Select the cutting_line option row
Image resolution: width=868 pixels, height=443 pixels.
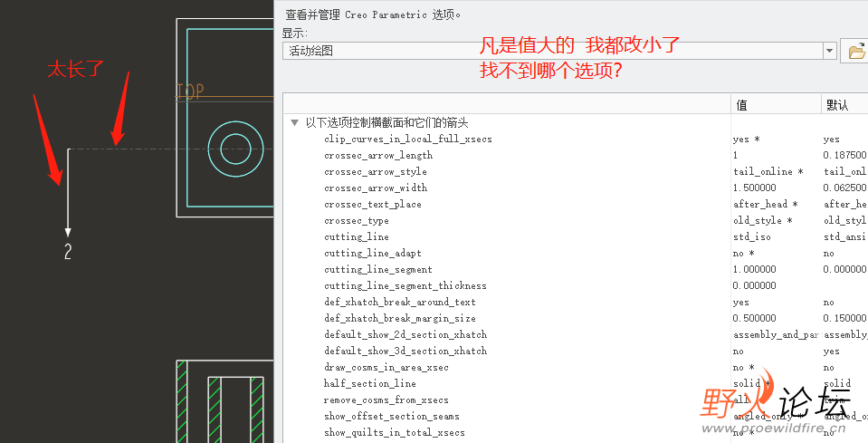point(357,237)
